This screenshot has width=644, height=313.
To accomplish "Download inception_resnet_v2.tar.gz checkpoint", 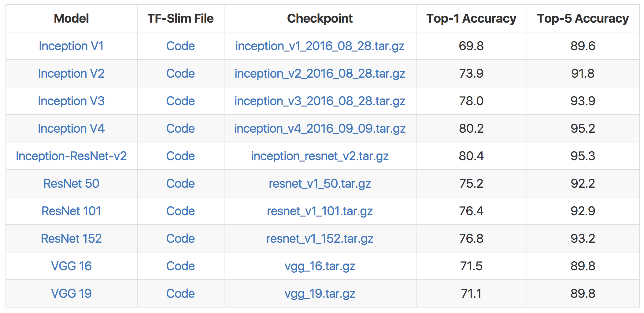I will tap(320, 156).
